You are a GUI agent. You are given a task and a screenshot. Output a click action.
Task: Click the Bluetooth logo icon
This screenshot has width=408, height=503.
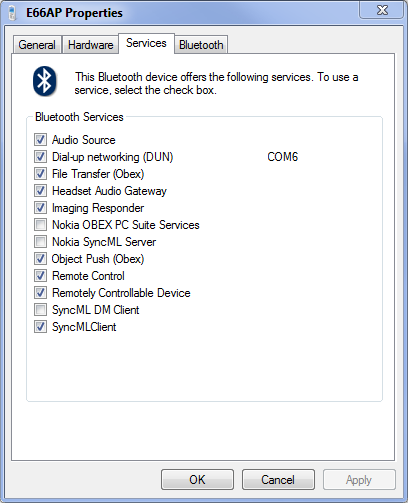pyautogui.click(x=45, y=81)
